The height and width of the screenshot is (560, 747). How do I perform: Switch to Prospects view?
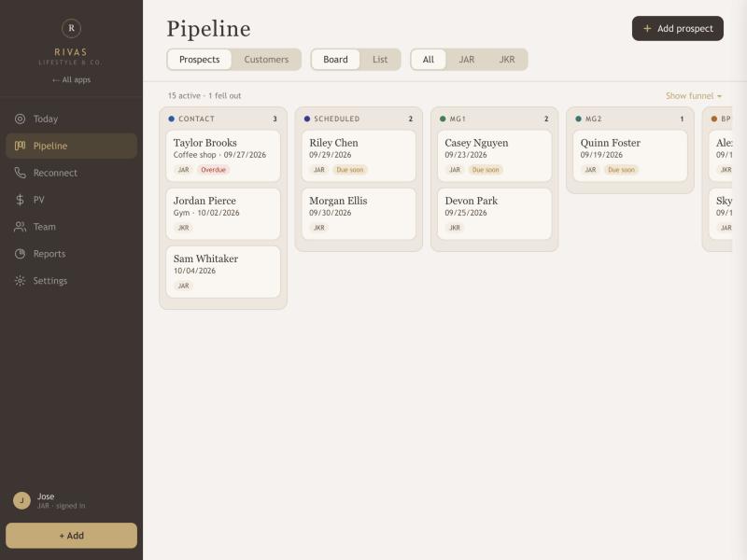200,60
